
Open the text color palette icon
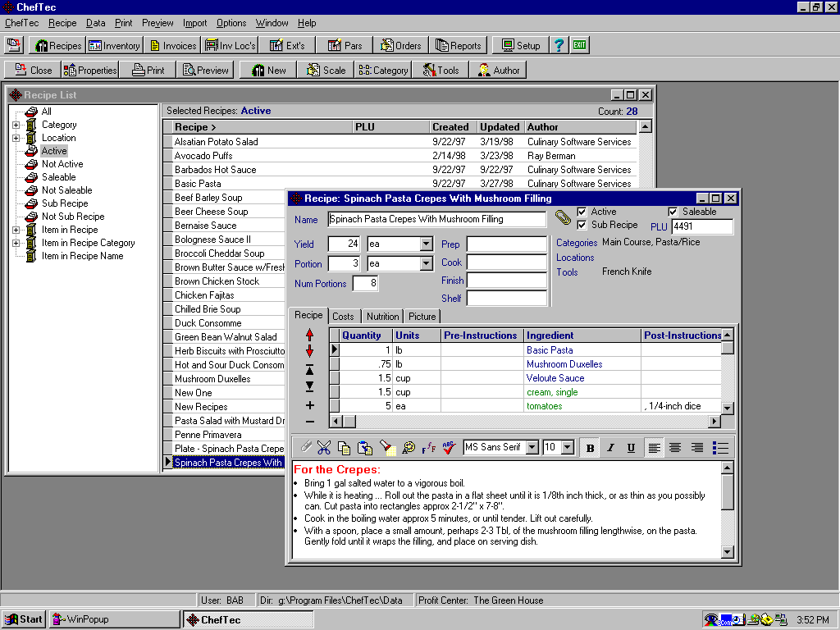pos(409,447)
